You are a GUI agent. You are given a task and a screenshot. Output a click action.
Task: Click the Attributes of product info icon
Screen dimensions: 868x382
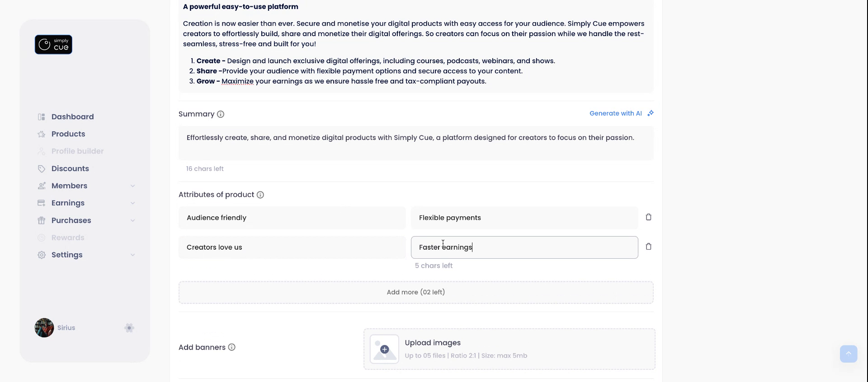point(260,195)
